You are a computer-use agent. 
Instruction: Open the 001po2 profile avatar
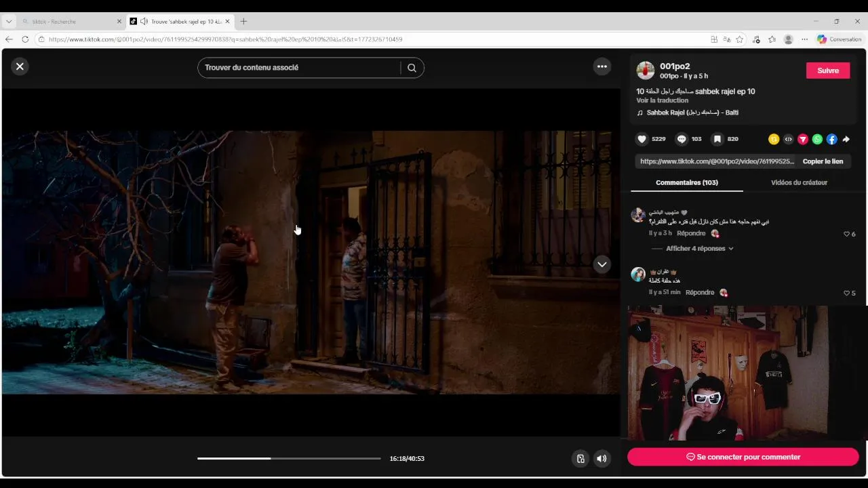(x=646, y=70)
